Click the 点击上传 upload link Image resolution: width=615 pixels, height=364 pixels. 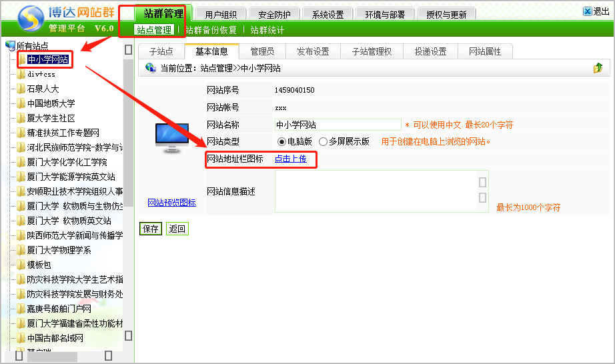point(290,159)
